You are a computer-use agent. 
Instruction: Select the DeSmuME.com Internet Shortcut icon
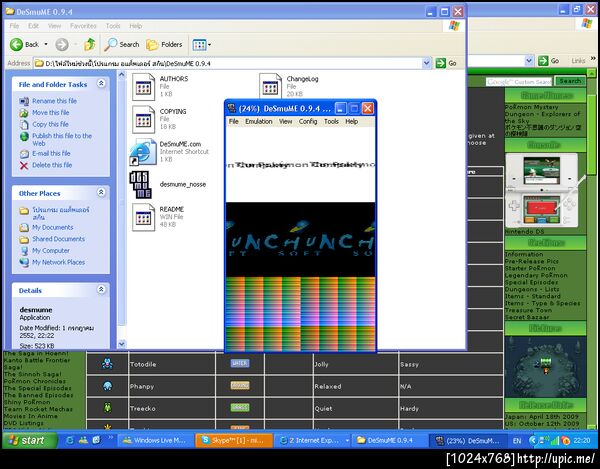point(143,152)
